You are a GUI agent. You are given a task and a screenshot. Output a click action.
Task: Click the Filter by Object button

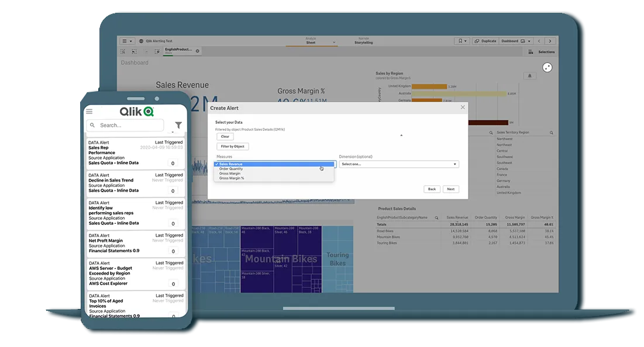(x=232, y=147)
